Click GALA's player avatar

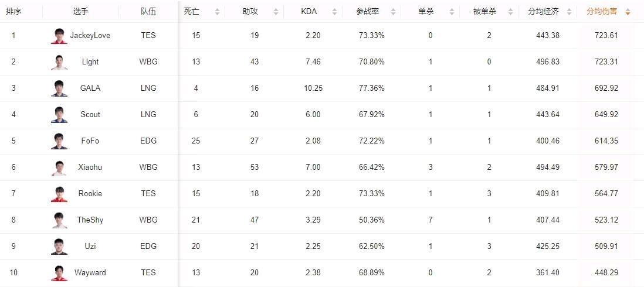59,88
